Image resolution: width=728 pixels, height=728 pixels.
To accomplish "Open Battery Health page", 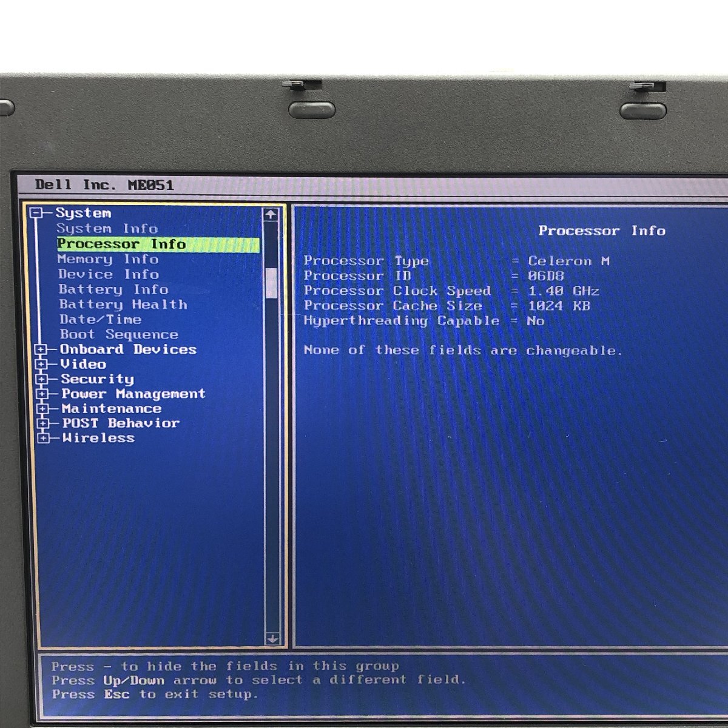I will [x=123, y=305].
